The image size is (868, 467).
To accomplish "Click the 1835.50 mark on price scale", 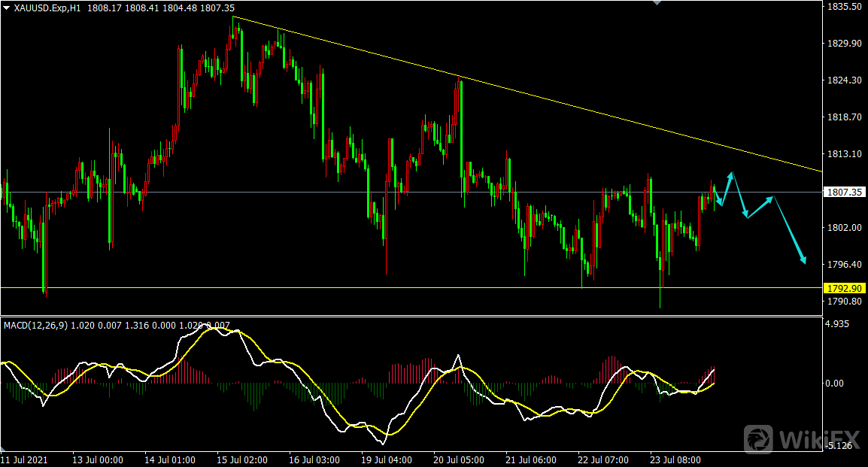I will point(844,7).
